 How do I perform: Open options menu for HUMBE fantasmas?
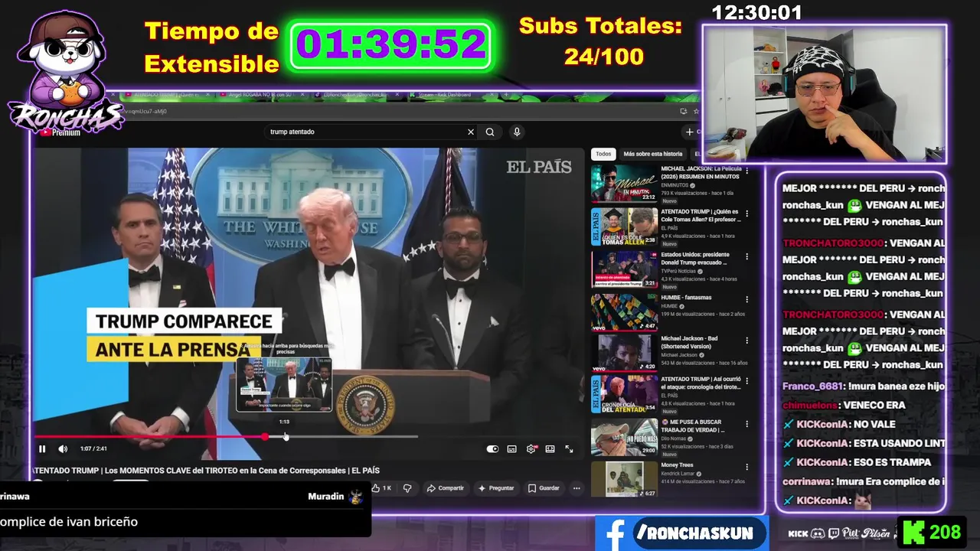[x=747, y=298]
